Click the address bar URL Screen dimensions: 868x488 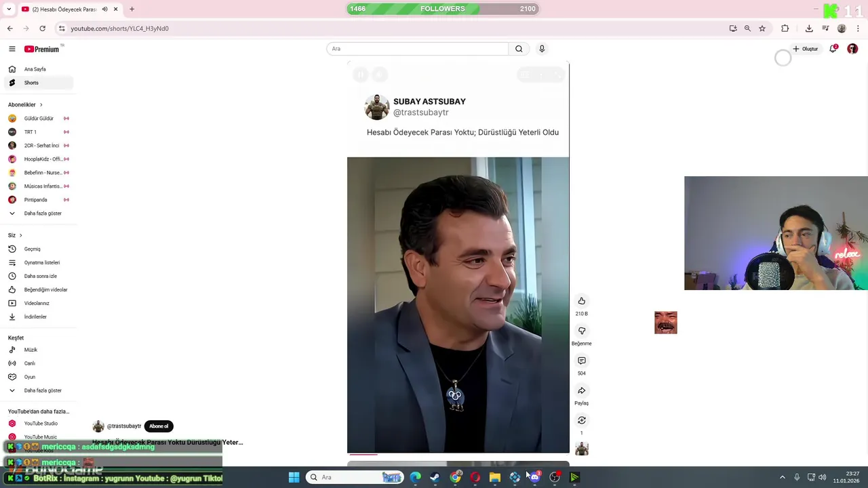coord(119,28)
